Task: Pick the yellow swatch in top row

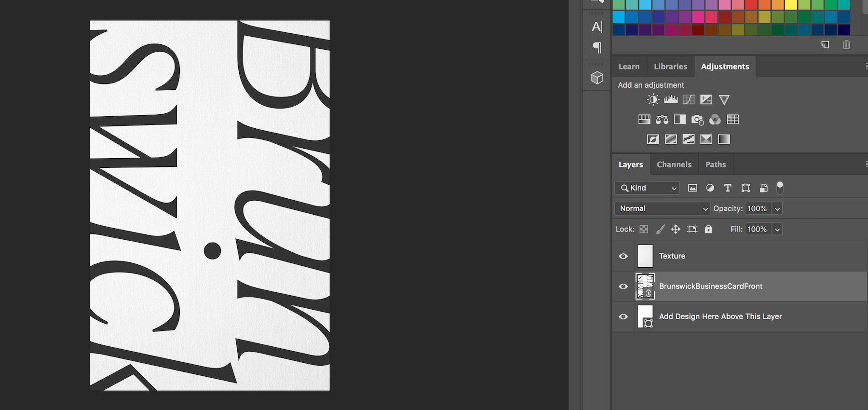Action: coord(791,4)
